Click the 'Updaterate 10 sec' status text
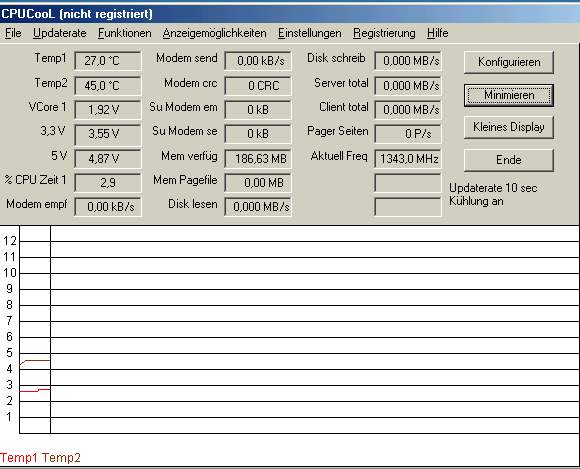Image resolution: width=580 pixels, height=469 pixels. pyautogui.click(x=493, y=188)
